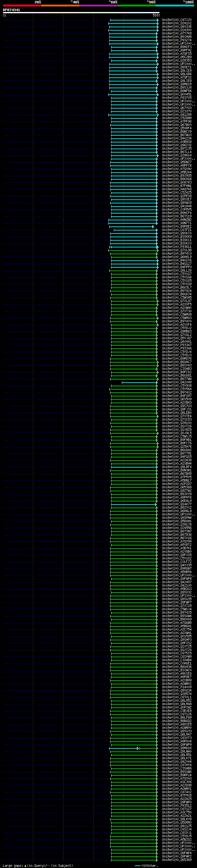
Task: Select hit UniRef100_C6SVJ1
Action: 176,833
